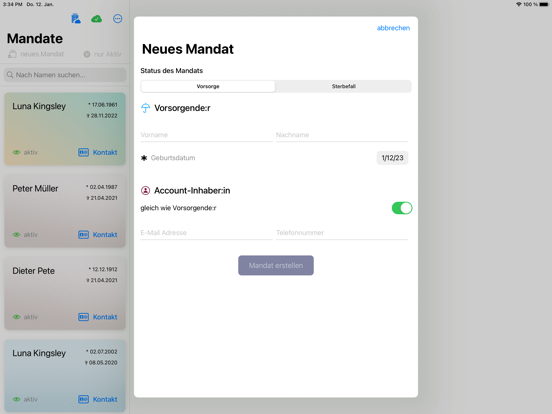Focus the Vorname input field
Screen dimensions: 552x414
[206, 135]
